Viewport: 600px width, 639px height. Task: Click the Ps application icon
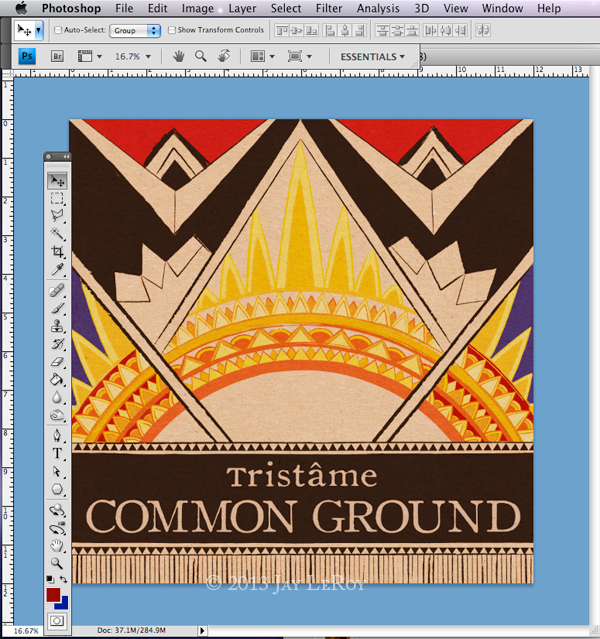click(x=27, y=56)
